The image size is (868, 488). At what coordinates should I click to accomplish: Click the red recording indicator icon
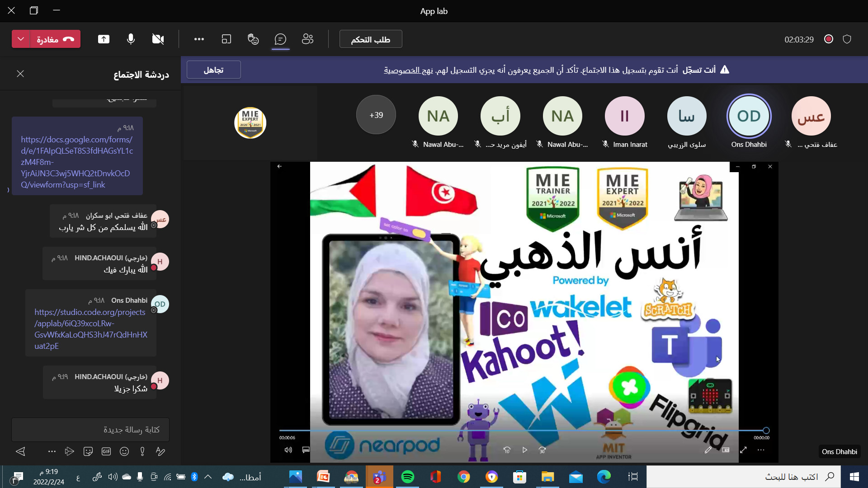pos(829,39)
